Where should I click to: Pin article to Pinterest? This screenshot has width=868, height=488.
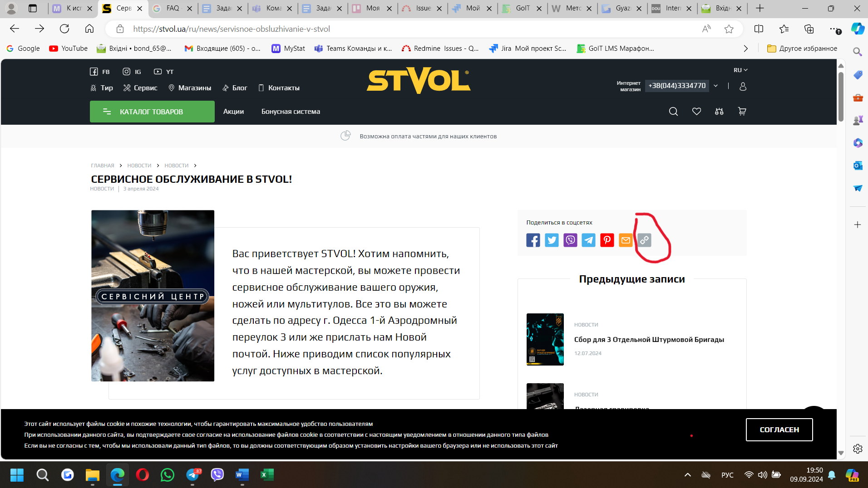point(607,240)
